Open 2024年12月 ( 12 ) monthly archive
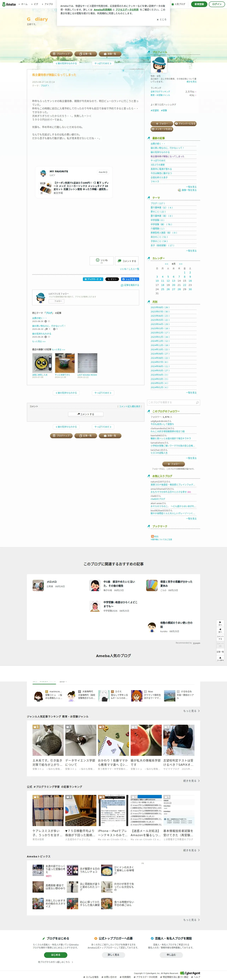The image size is (227, 980). point(160,341)
